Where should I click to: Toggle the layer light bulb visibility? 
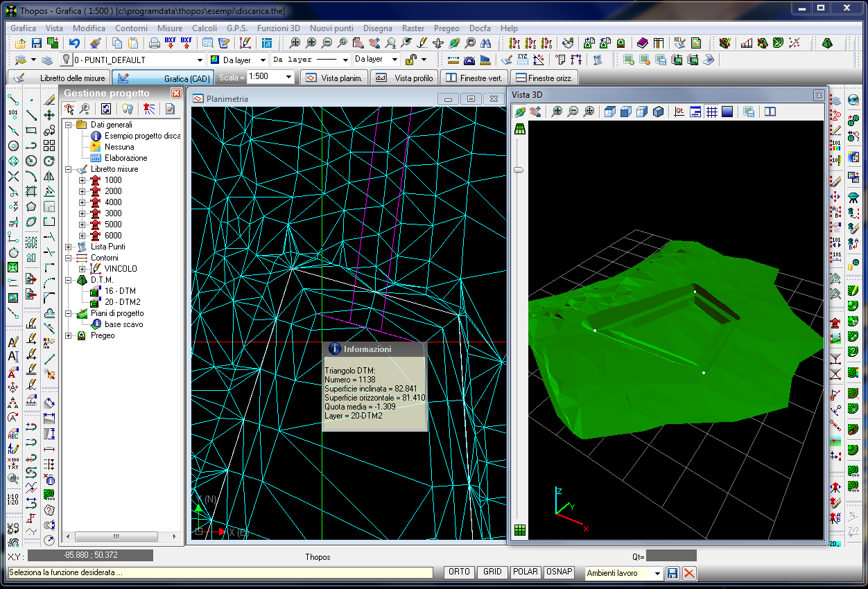[67, 60]
